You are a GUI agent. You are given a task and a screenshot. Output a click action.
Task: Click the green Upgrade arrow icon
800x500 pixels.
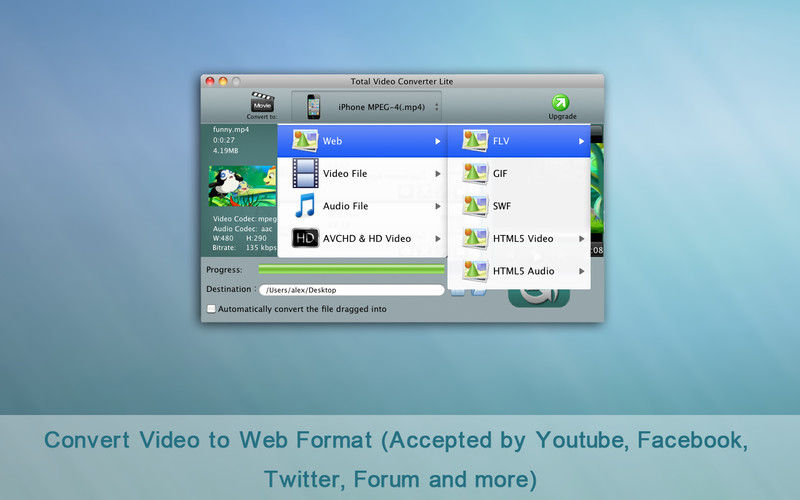(561, 102)
